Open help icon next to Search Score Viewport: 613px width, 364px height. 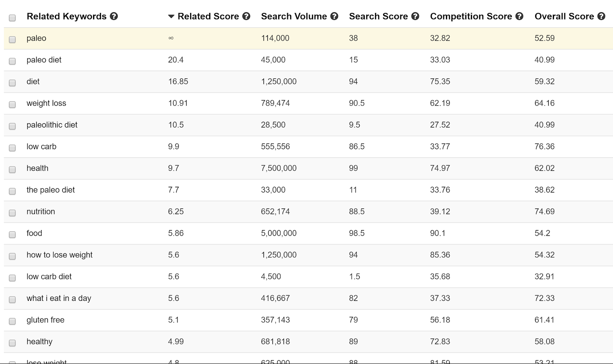tap(415, 16)
